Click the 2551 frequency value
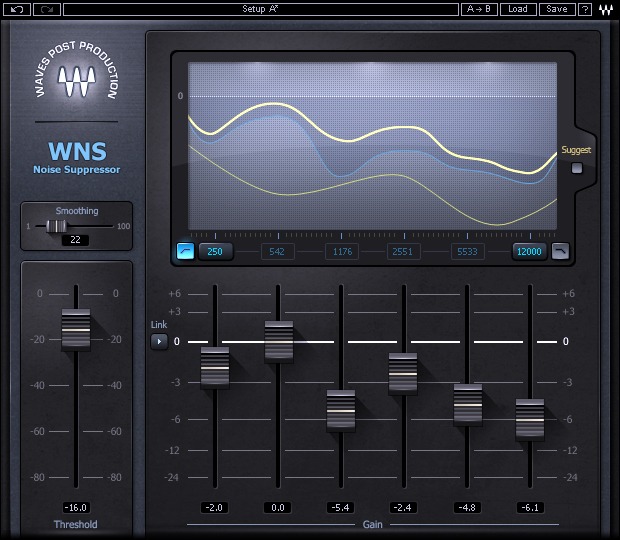The width and height of the screenshot is (620, 540). (x=403, y=251)
